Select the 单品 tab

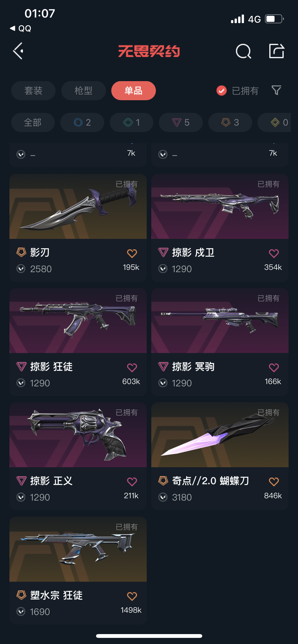[x=134, y=91]
